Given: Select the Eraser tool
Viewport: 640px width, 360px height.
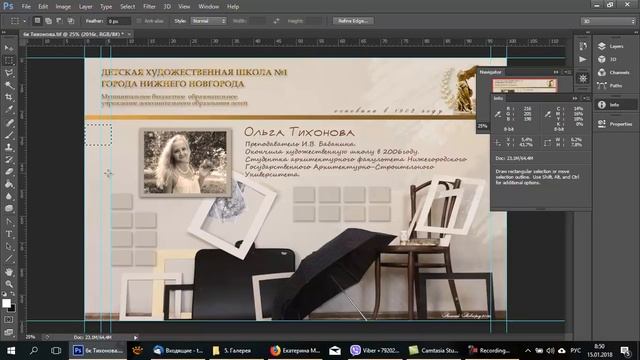Looking at the screenshot, I should coord(9,172).
